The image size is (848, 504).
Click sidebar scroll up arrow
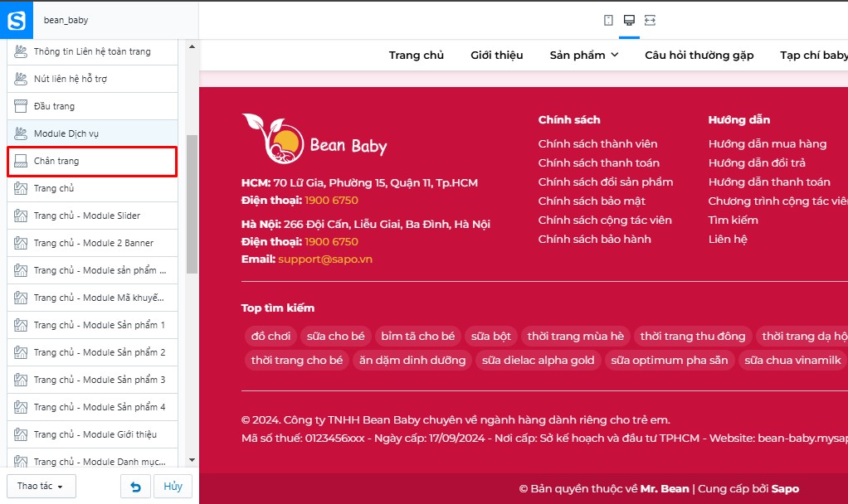pos(192,47)
